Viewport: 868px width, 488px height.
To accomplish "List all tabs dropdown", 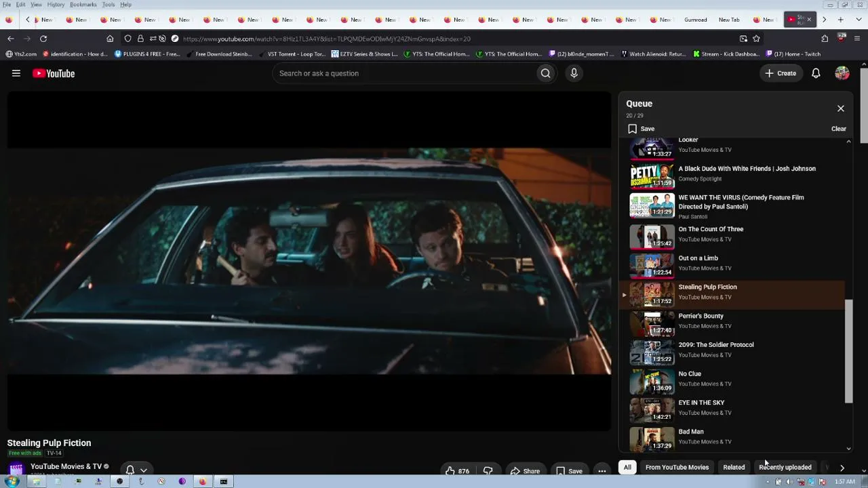I will 858,20.
